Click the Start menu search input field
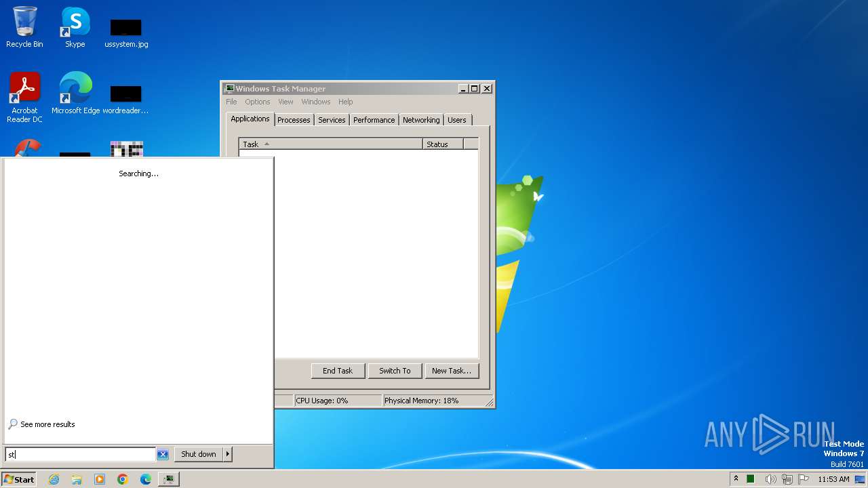868x488 pixels. [x=80, y=454]
